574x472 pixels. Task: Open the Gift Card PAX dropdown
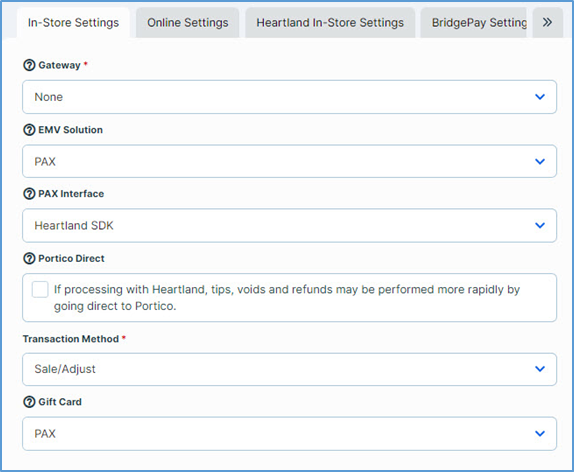point(289,434)
